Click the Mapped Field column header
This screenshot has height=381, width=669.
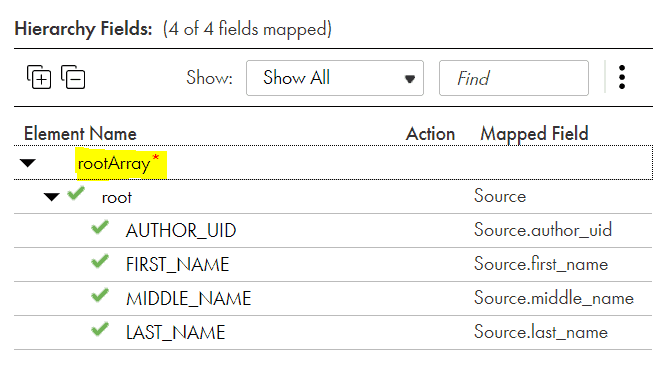534,134
